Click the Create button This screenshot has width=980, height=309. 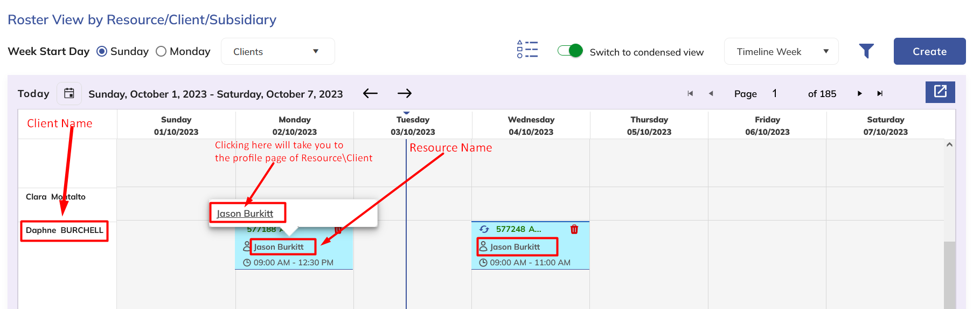pos(929,52)
